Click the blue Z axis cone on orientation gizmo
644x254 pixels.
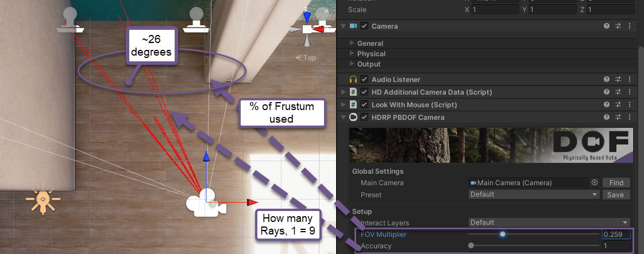(x=306, y=17)
